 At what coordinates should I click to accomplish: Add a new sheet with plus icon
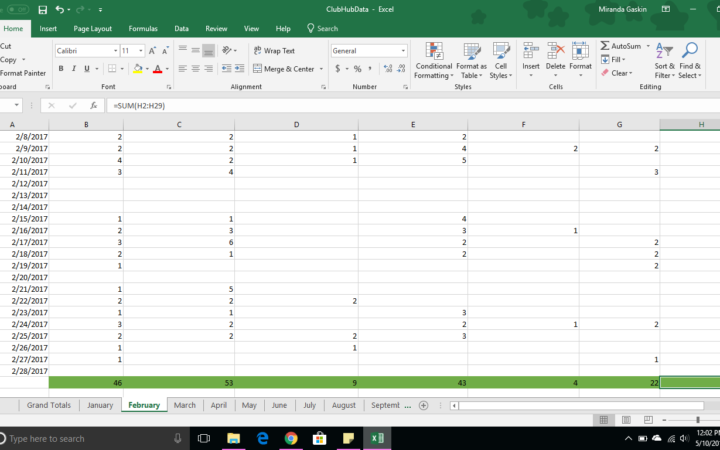424,405
